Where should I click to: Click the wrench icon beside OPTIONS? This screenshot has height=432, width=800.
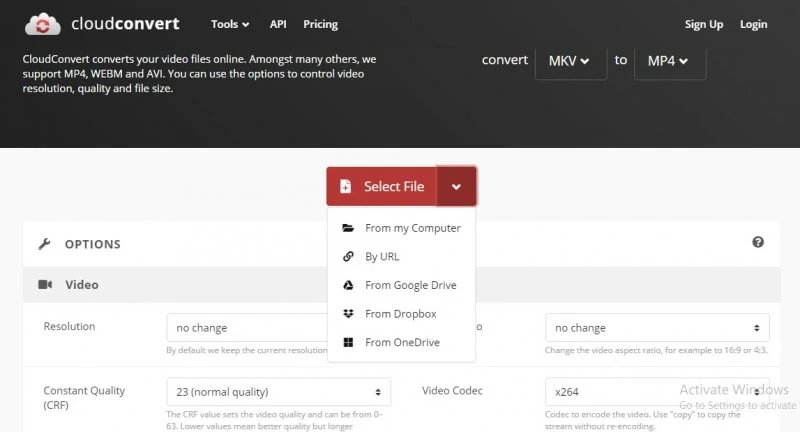coord(44,244)
